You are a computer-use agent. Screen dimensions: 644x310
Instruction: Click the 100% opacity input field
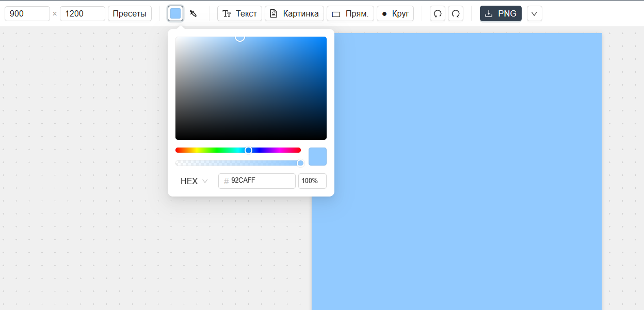312,181
